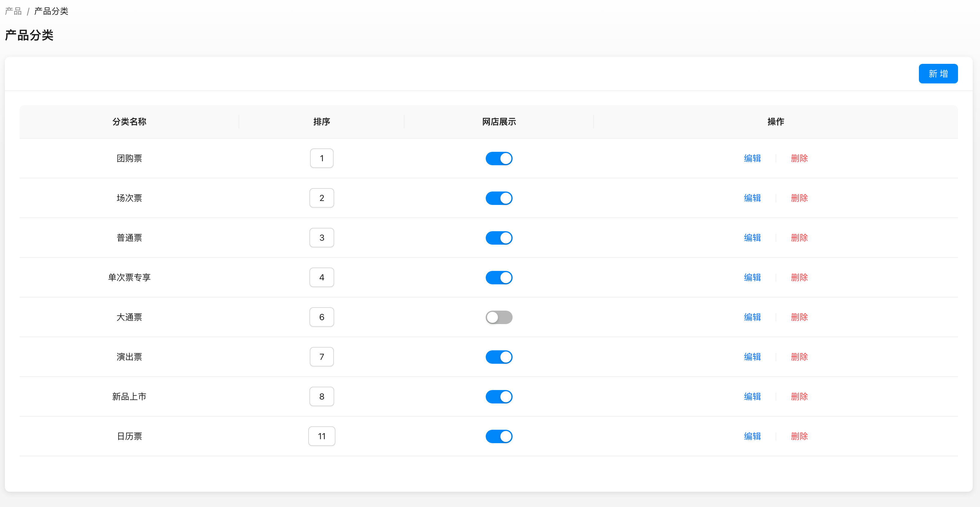
Task: Focus the sort field showing 6 for 大通票
Action: (321, 317)
